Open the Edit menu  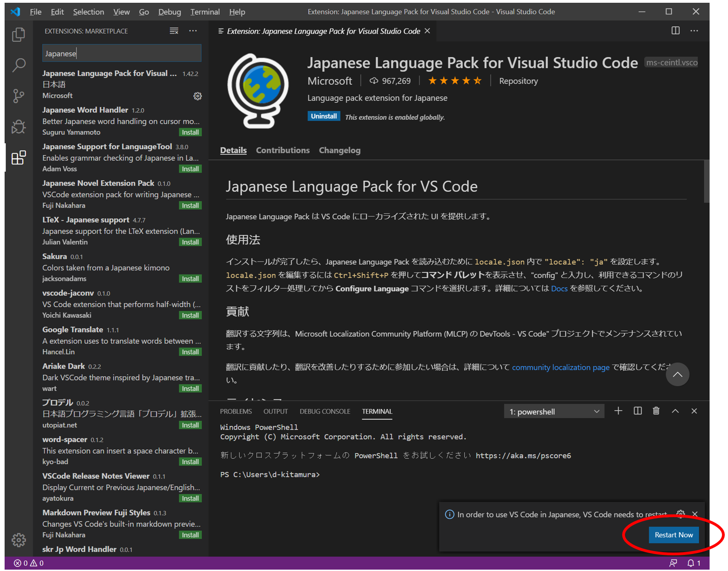click(57, 12)
